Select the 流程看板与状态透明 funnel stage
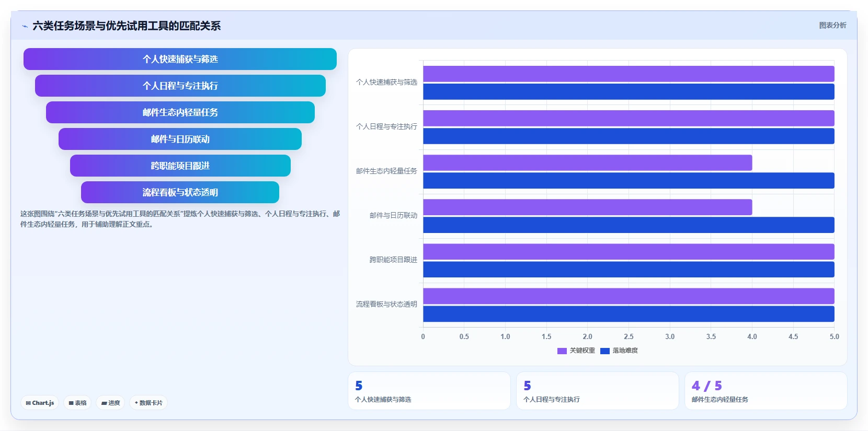 pyautogui.click(x=180, y=192)
